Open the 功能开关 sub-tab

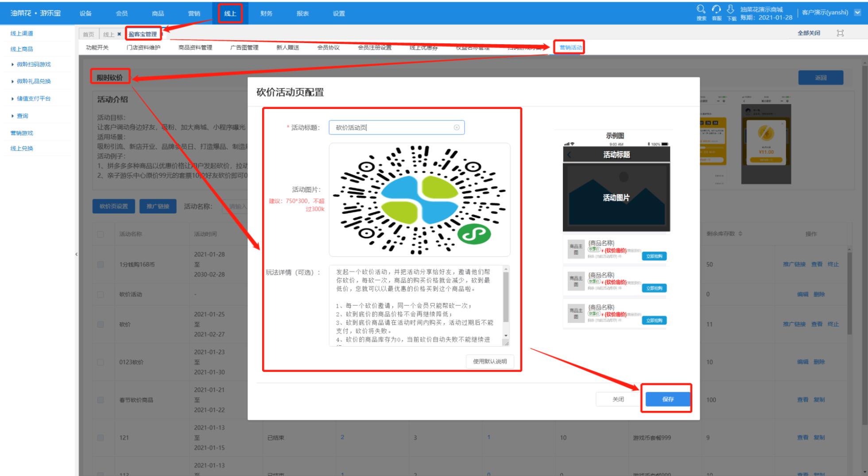click(x=97, y=47)
